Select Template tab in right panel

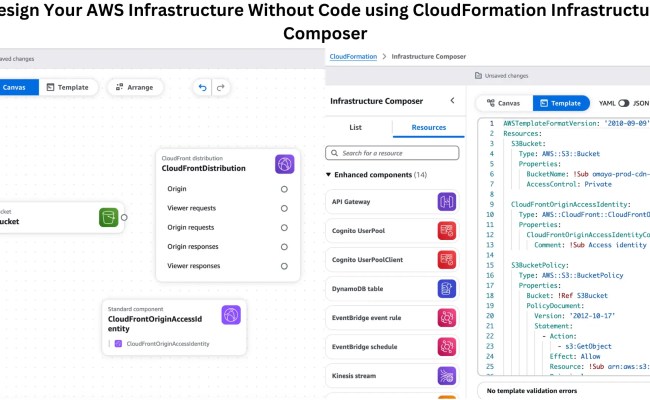coord(560,103)
